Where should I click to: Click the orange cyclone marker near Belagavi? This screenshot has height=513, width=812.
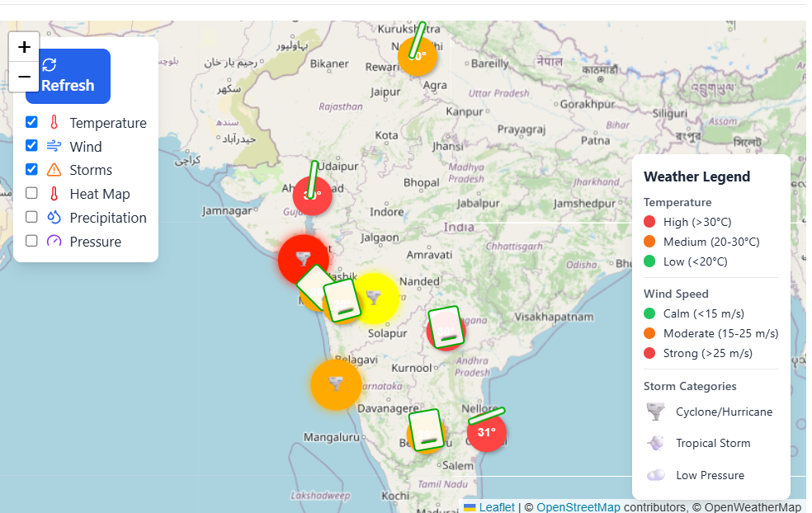(336, 384)
